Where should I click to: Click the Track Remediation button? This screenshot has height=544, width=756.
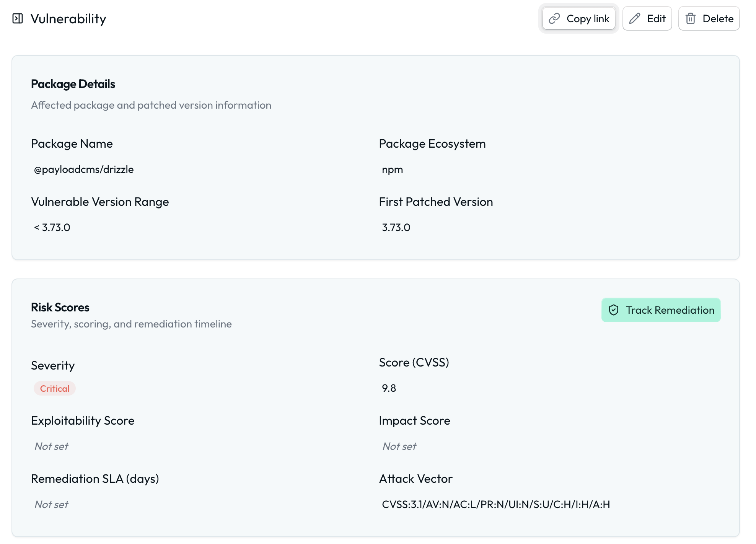pyautogui.click(x=661, y=310)
